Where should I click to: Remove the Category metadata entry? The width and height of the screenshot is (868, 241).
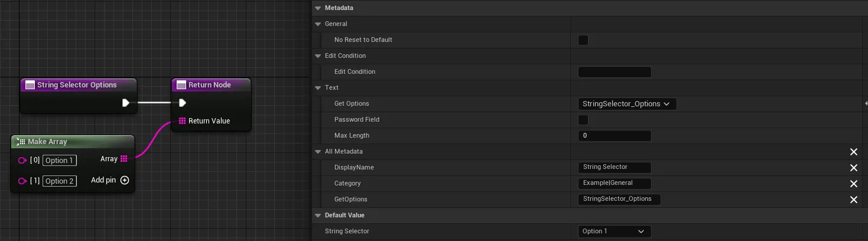853,184
